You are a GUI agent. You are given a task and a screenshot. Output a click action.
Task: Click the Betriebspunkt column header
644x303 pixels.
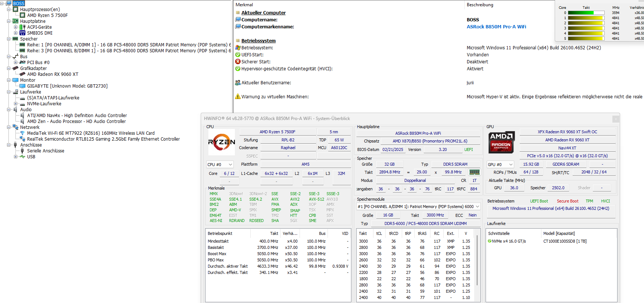pyautogui.click(x=220, y=233)
